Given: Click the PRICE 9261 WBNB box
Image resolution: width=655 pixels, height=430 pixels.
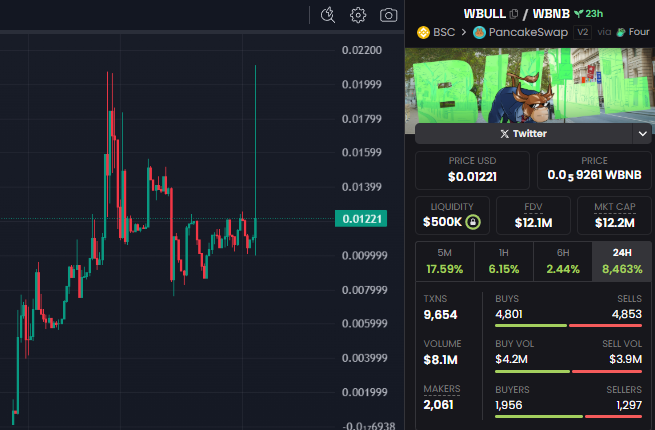Looking at the screenshot, I should click(594, 170).
